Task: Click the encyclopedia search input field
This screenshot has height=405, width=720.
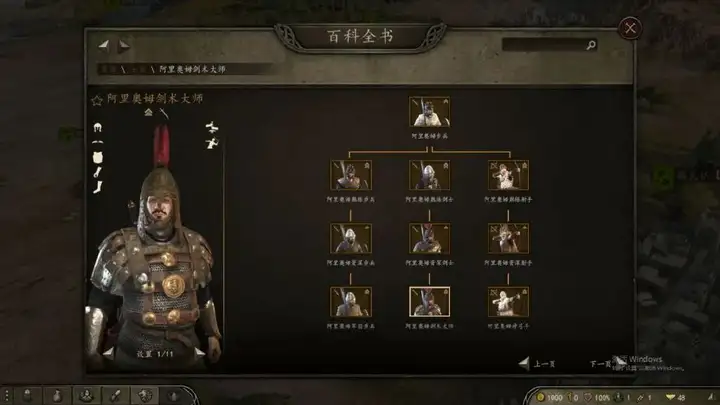Action: coord(544,45)
